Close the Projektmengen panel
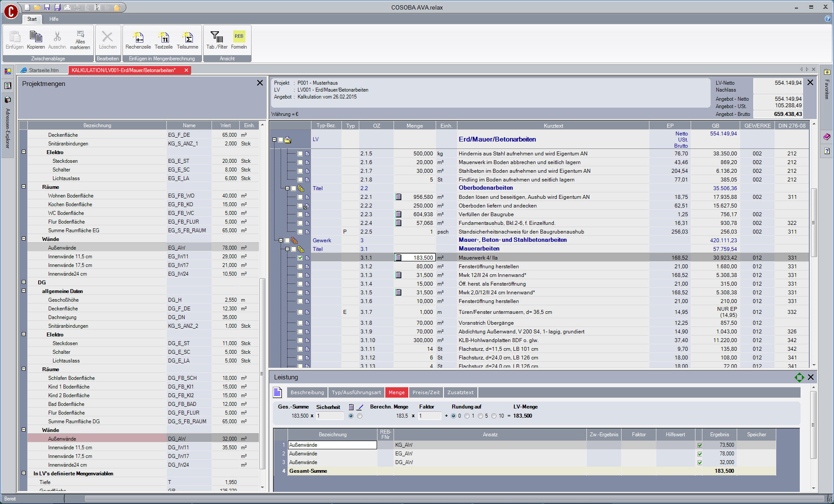The width and height of the screenshot is (834, 504). [260, 83]
